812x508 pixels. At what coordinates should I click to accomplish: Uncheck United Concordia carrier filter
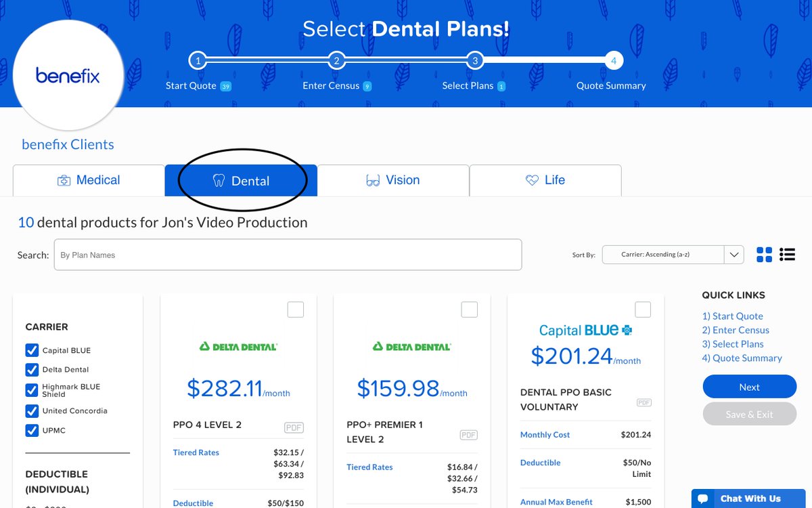tap(32, 410)
